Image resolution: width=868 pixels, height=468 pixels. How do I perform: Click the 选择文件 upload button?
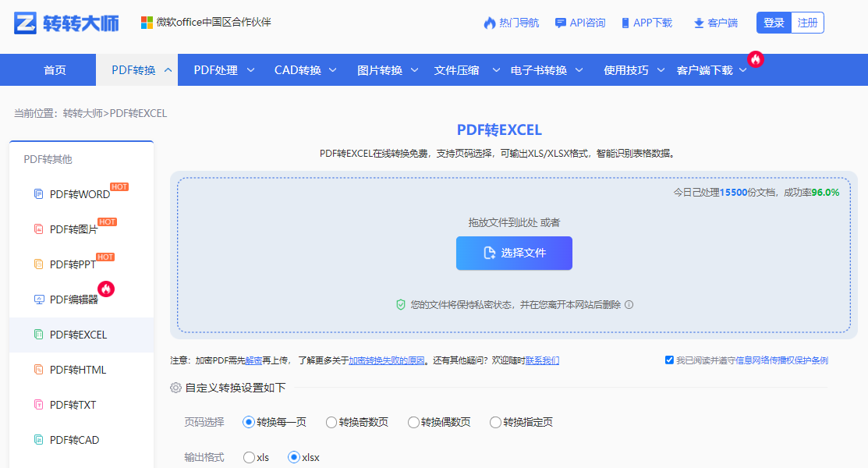pyautogui.click(x=514, y=253)
